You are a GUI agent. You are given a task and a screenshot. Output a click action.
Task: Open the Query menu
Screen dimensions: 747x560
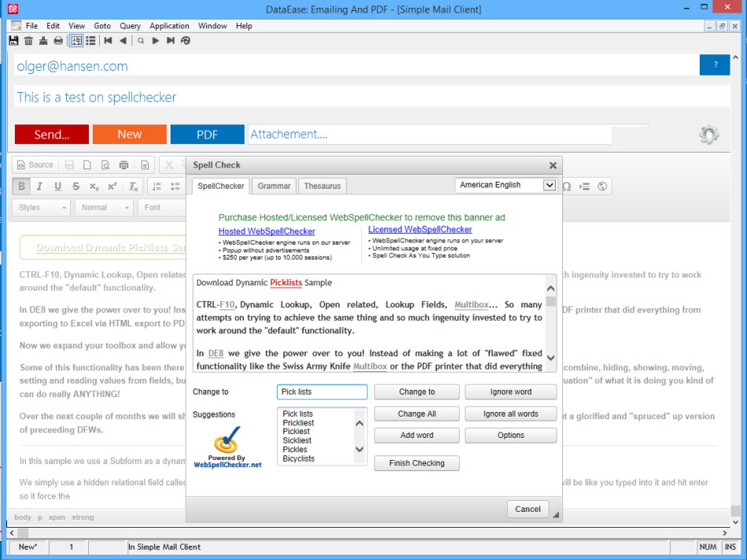(x=130, y=26)
